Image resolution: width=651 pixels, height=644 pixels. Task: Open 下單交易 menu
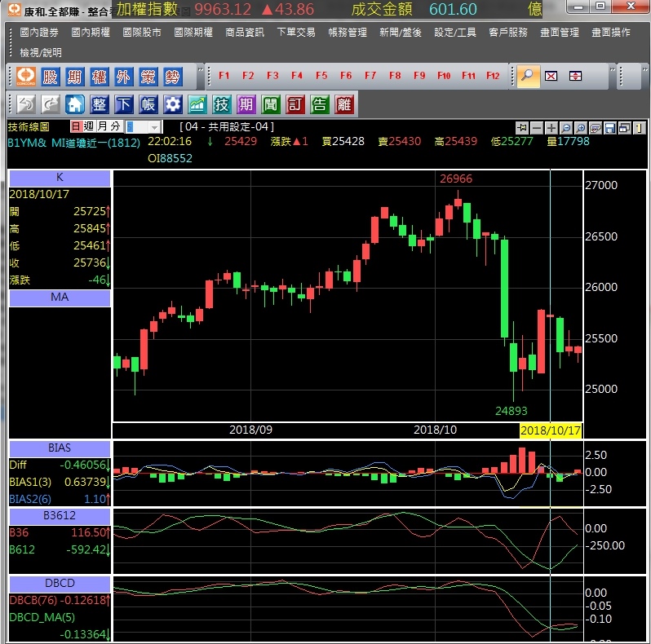point(296,33)
